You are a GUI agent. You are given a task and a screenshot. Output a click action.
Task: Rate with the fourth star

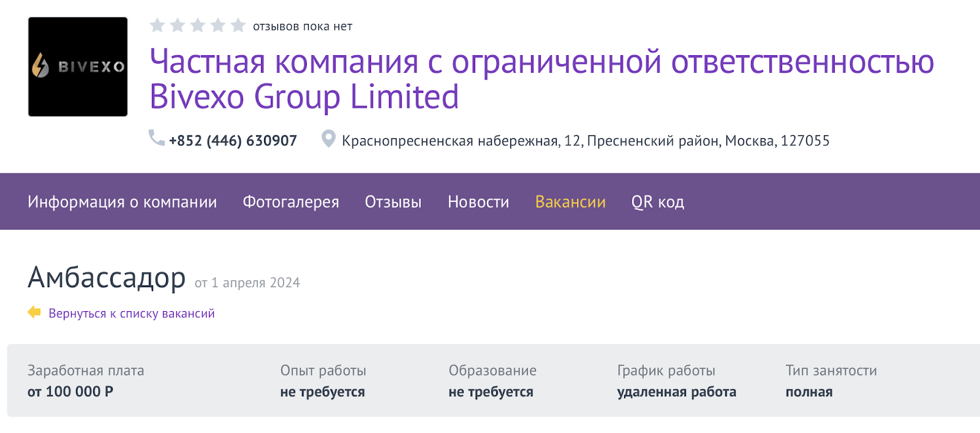pos(218,25)
